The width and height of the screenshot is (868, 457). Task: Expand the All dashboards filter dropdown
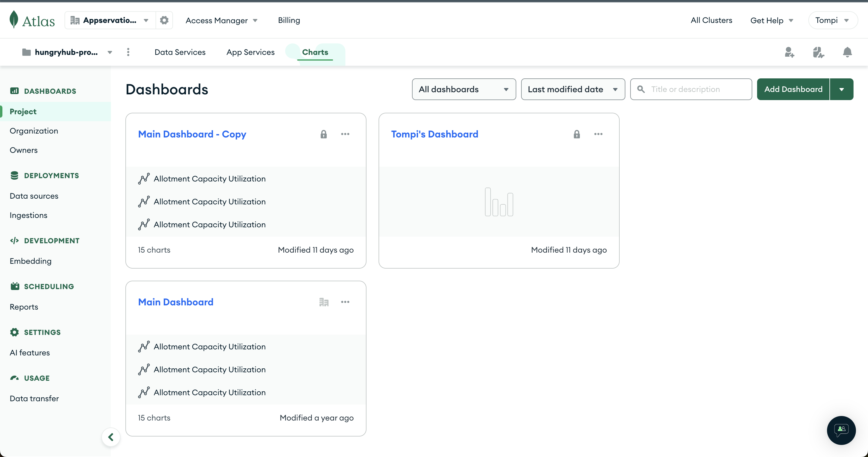point(464,89)
